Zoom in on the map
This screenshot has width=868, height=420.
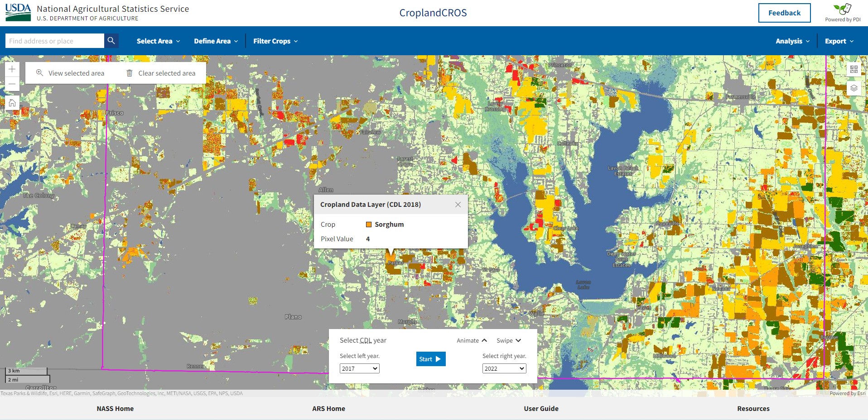point(12,69)
